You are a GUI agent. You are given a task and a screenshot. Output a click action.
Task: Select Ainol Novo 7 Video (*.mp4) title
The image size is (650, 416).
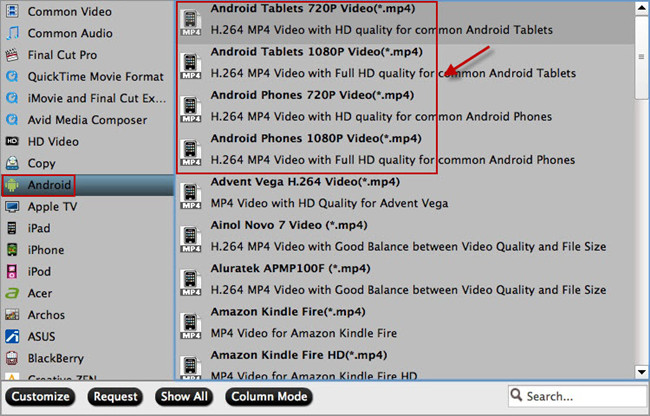tap(289, 225)
